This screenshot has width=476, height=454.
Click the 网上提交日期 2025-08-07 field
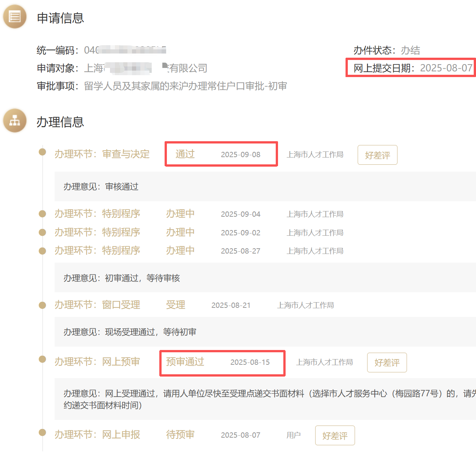coord(413,68)
